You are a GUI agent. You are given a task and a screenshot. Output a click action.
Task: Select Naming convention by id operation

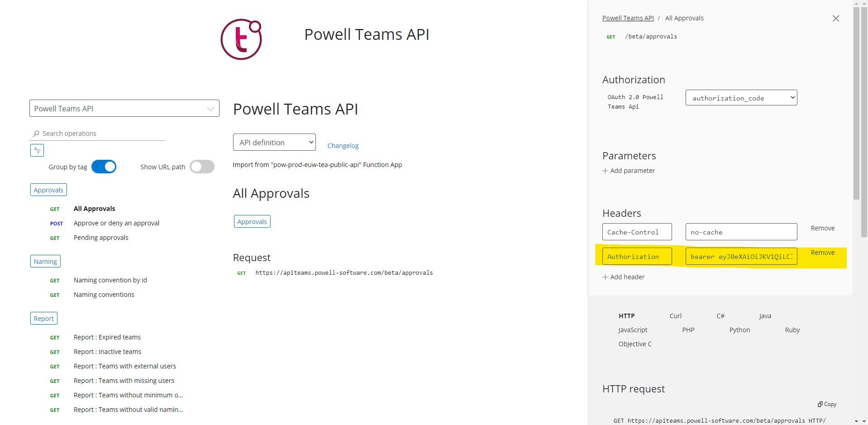point(110,280)
